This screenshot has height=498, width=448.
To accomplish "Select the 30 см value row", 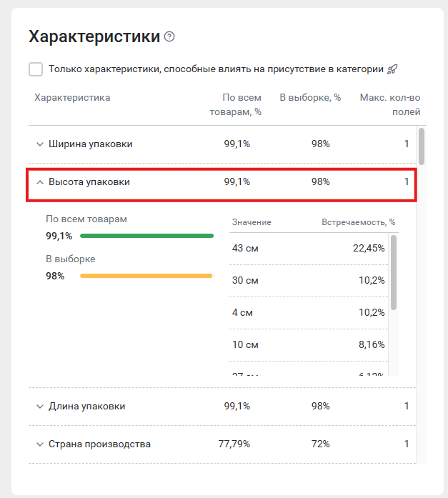I will click(309, 281).
